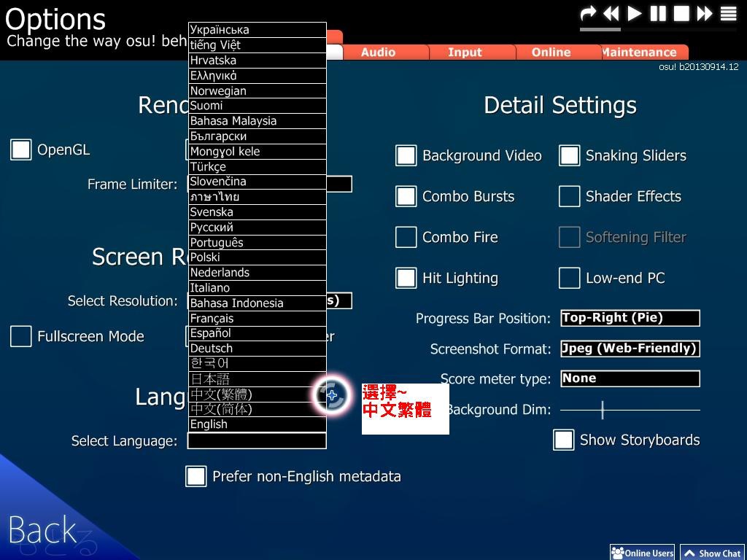Adjust the Background Dim slider
Viewport: 747px width, 560px height.
[630, 410]
